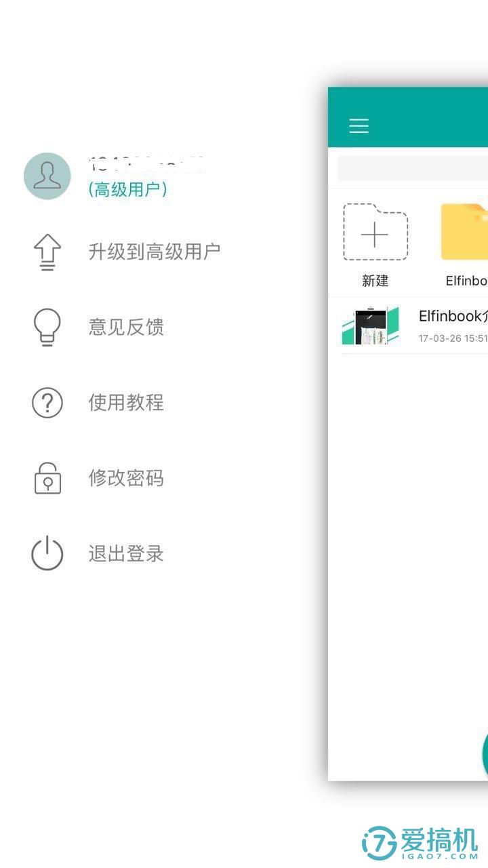Image resolution: width=488 pixels, height=868 pixels.
Task: Tap the question mark tutorial icon
Action: coord(47,403)
